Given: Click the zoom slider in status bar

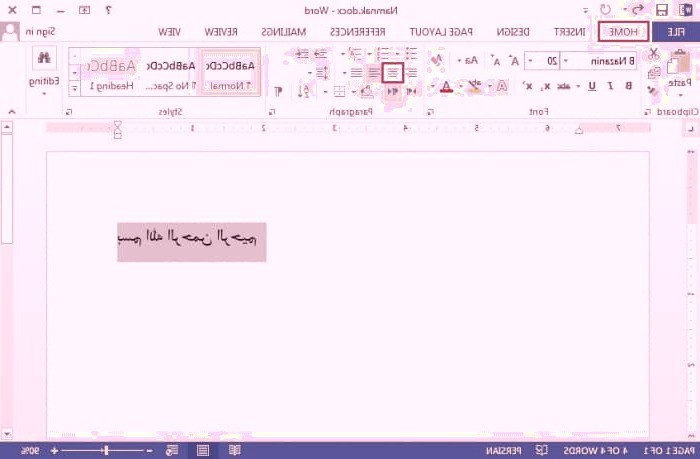Looking at the screenshot, I should [106, 451].
